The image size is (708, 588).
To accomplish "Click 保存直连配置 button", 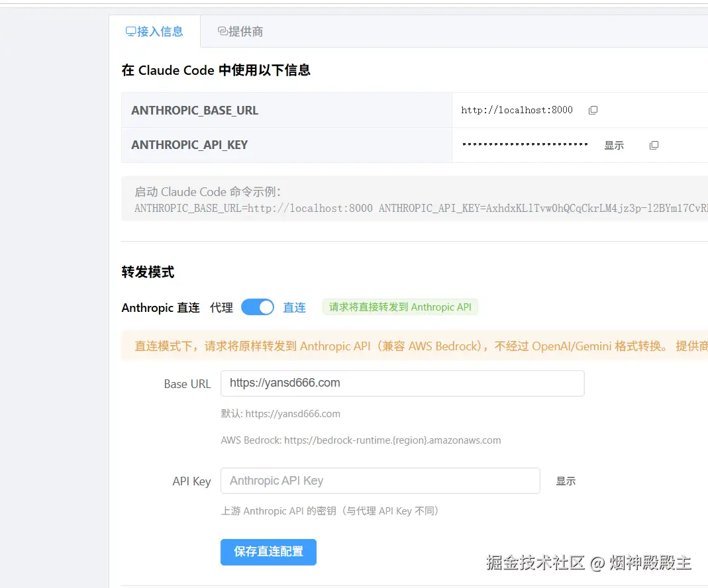I will 268,552.
